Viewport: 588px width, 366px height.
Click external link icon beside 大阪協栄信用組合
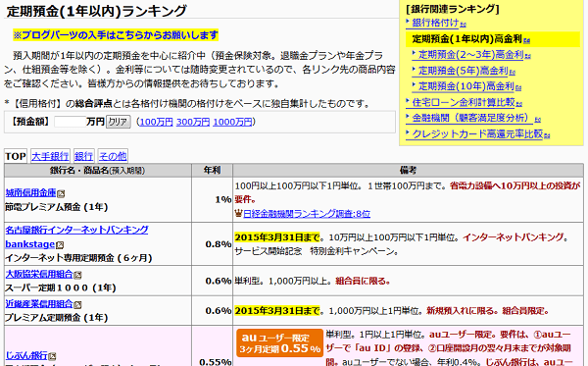click(77, 275)
